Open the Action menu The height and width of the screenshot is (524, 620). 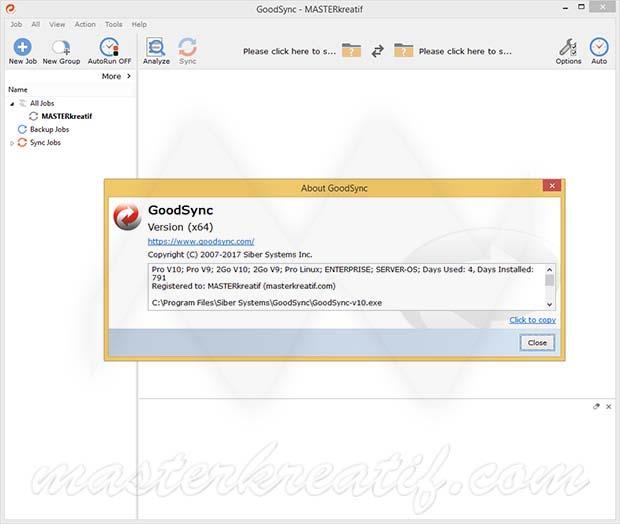pos(85,24)
